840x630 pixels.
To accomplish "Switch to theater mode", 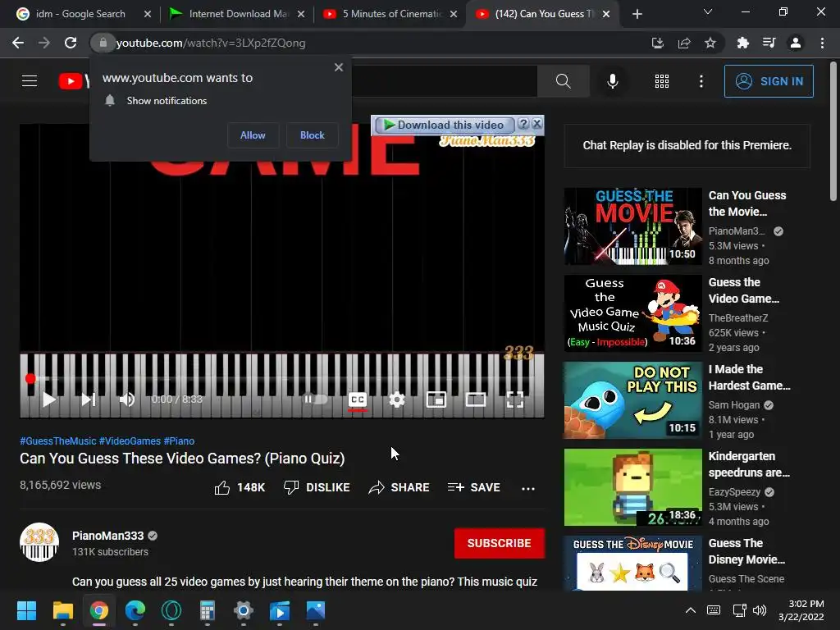I will coord(476,399).
